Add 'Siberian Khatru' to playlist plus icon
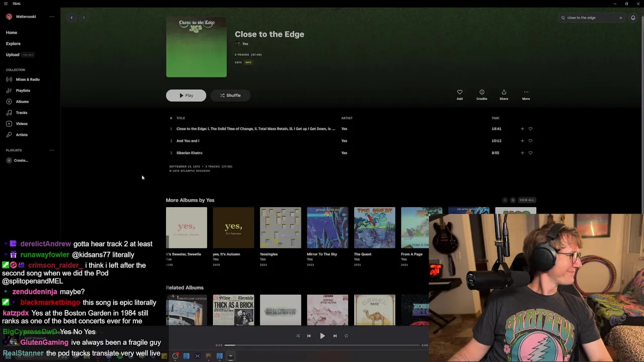644x362 pixels. click(x=522, y=153)
